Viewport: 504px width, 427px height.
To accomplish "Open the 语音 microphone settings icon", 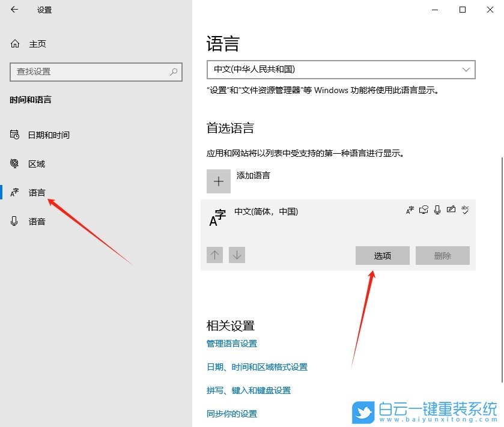I will (x=14, y=221).
